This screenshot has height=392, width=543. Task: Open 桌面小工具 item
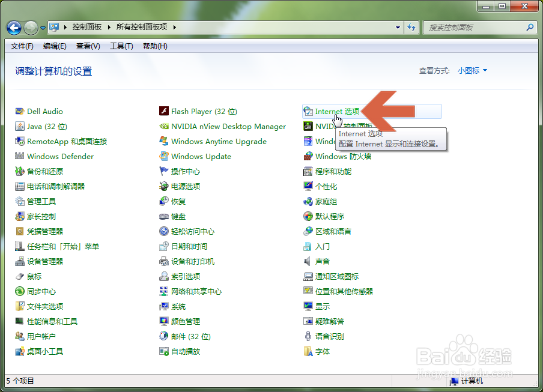coord(45,352)
